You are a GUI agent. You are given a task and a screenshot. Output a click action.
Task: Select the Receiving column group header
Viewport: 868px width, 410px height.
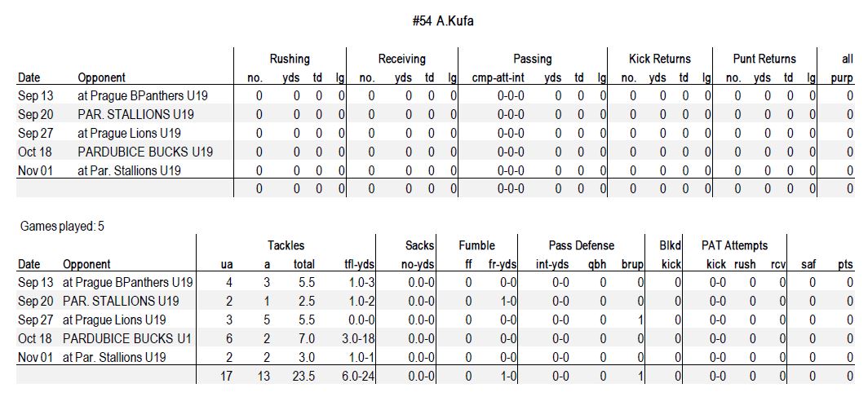pyautogui.click(x=402, y=59)
